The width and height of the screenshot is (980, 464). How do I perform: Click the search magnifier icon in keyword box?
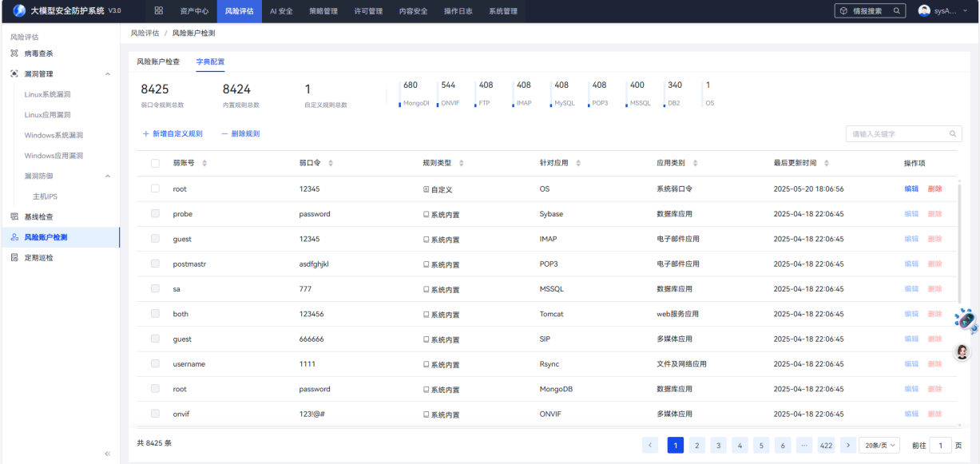coord(953,134)
